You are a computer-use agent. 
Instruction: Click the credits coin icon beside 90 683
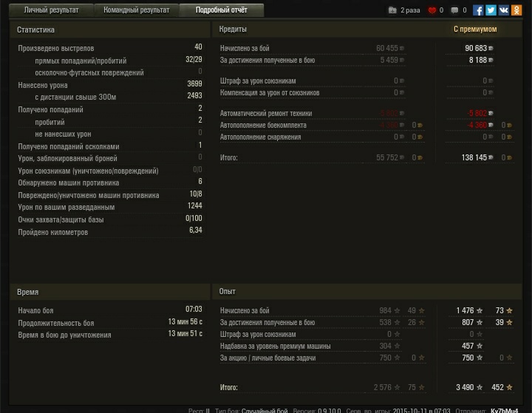click(x=491, y=49)
